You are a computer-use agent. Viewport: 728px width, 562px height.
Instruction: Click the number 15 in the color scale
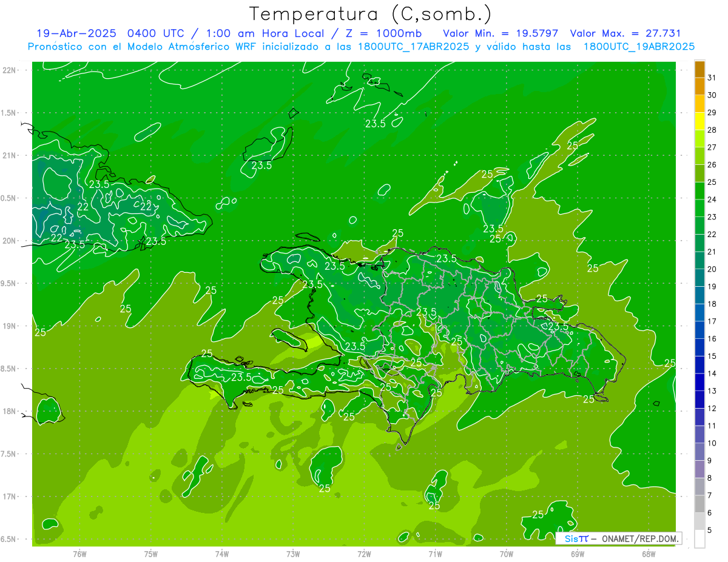coord(712,356)
